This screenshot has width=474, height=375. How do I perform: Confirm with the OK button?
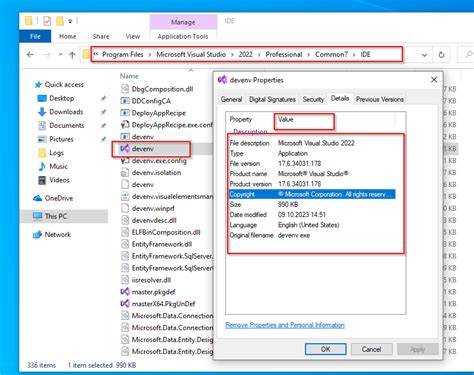[x=325, y=349]
